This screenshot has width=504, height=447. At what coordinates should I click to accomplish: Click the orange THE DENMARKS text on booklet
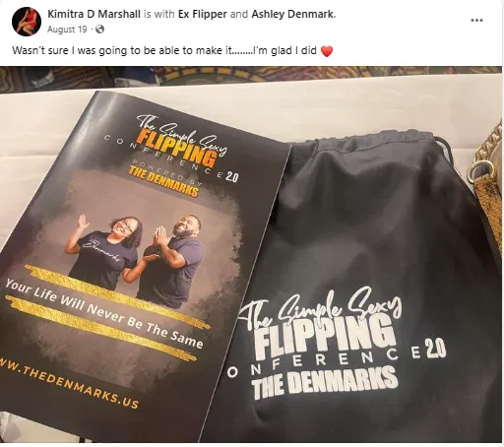click(x=163, y=181)
